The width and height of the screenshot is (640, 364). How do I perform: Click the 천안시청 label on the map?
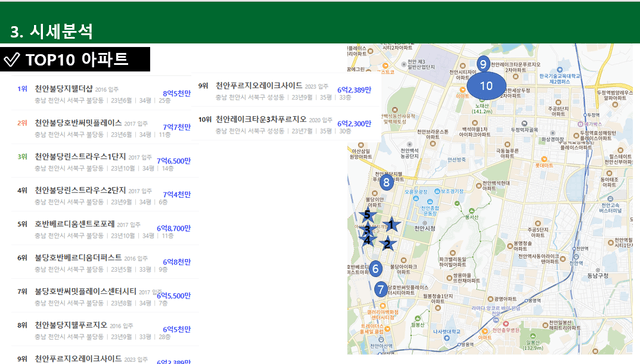tap(424, 228)
